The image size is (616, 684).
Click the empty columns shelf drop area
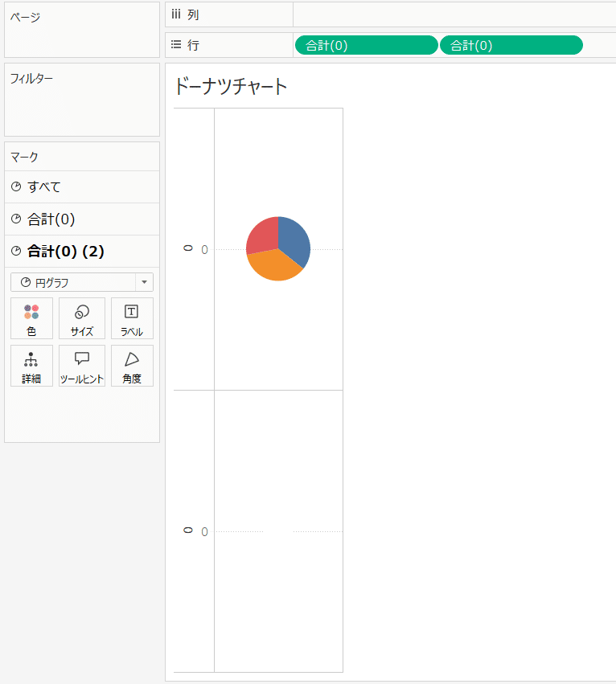click(x=454, y=14)
